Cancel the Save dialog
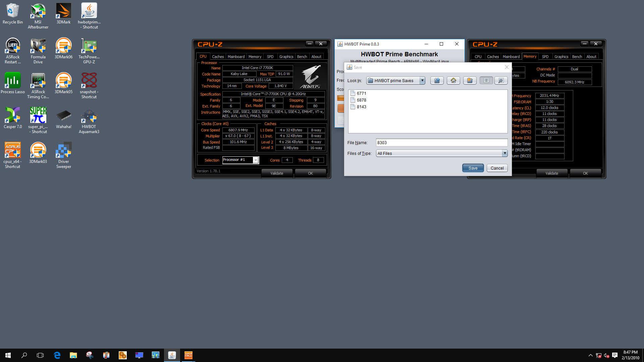This screenshot has height=362, width=644. (x=497, y=168)
